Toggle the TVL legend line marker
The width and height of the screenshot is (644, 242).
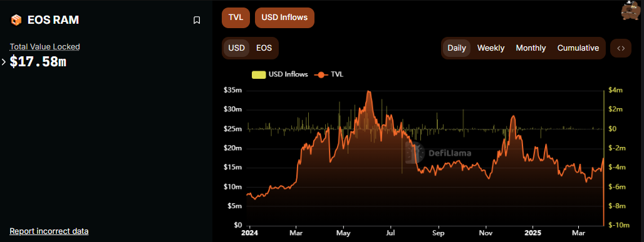pyautogui.click(x=321, y=74)
